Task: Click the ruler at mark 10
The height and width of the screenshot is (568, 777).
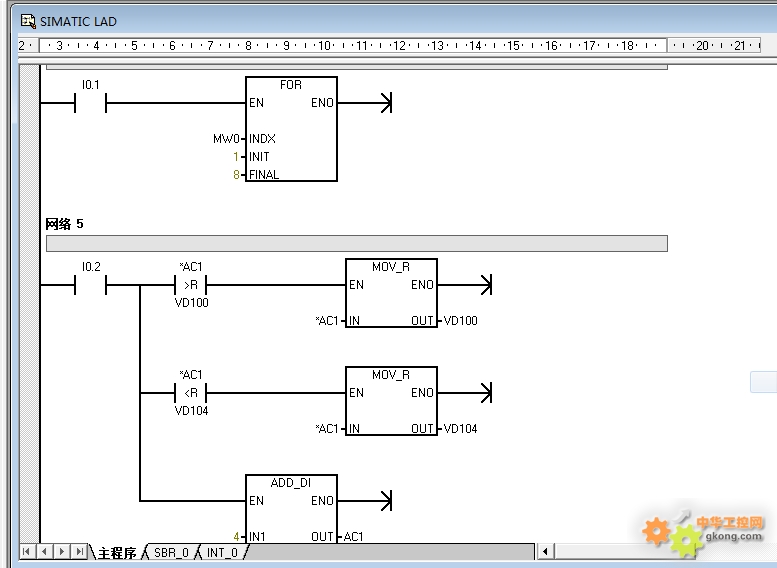Action: tap(324, 46)
